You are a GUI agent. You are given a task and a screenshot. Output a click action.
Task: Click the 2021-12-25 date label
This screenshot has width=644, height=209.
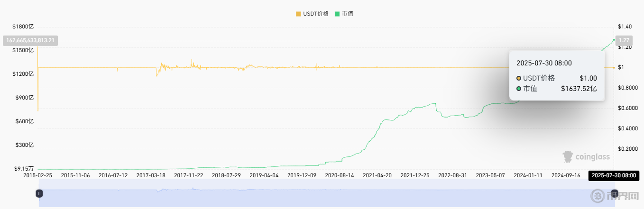coord(414,175)
